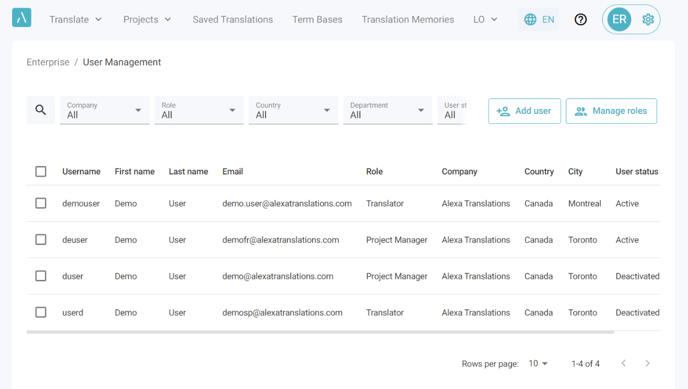Switch language with the globe EN icon

click(539, 19)
